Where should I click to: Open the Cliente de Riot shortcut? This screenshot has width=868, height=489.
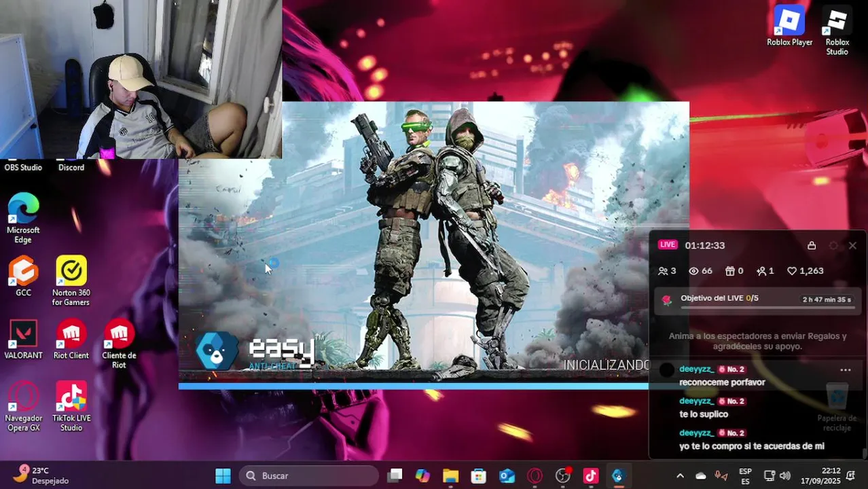(119, 344)
